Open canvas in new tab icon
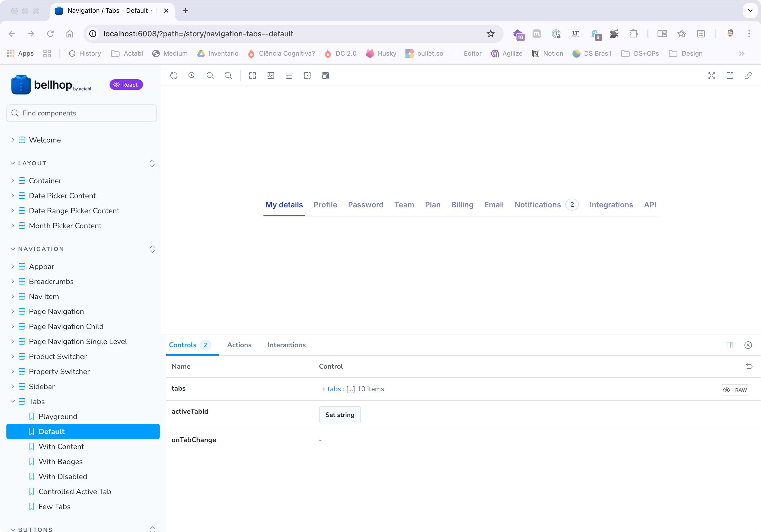This screenshot has height=532, width=761. 730,75
